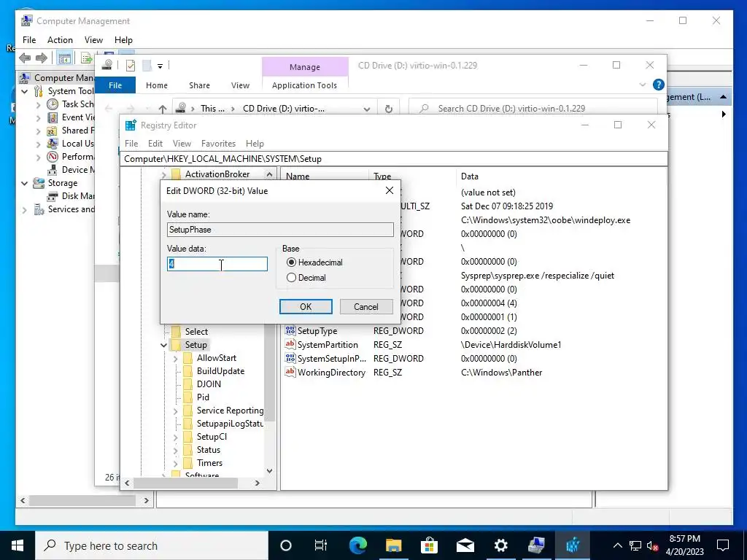Expand the Status registry key
747x560 pixels.
(x=176, y=450)
